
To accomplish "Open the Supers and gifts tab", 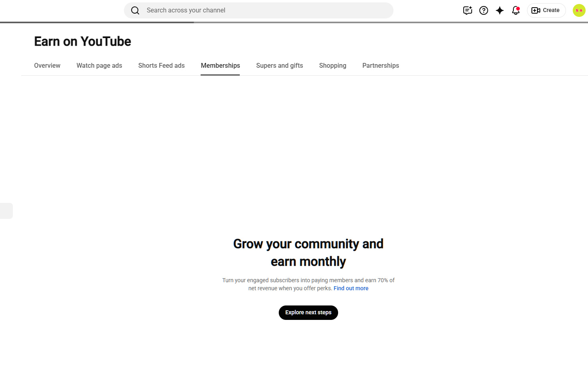I will point(280,66).
